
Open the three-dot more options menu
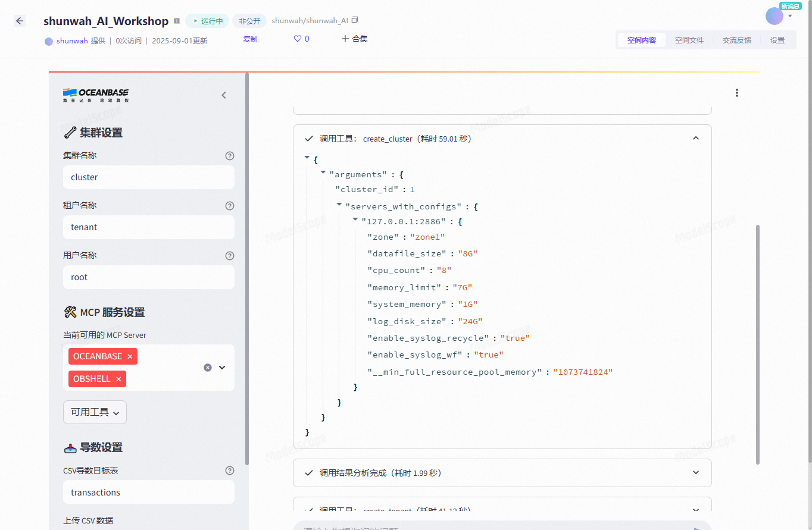pos(737,93)
